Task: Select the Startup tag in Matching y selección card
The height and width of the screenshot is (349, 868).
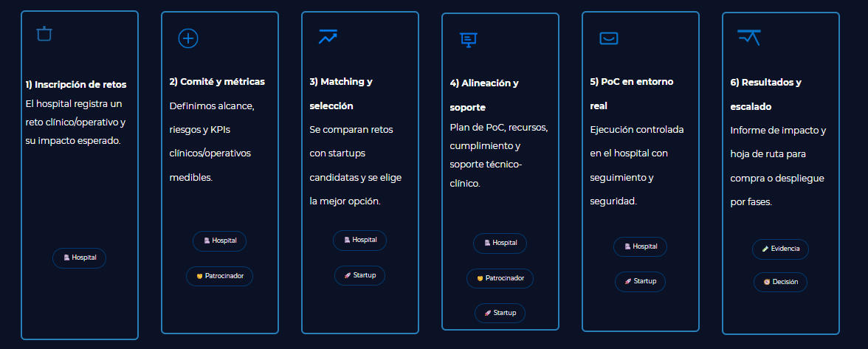Action: (359, 275)
